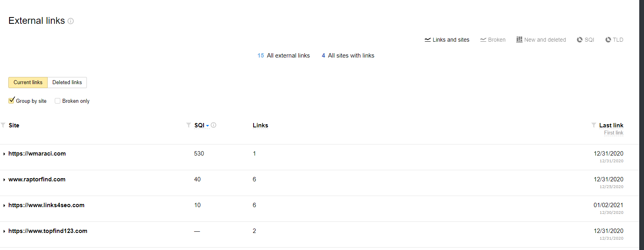Select the Current links tab

[x=28, y=83]
